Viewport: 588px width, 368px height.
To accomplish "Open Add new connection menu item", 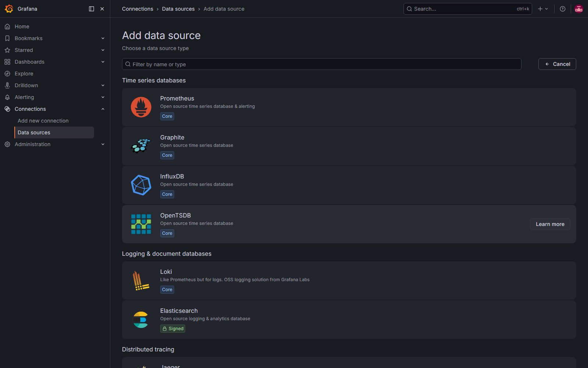I will (x=43, y=121).
